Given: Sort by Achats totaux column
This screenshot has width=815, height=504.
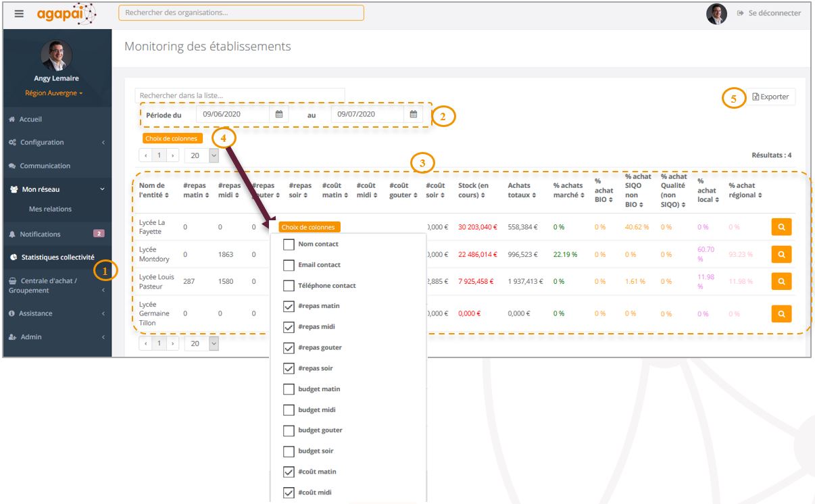Looking at the screenshot, I should point(521,191).
